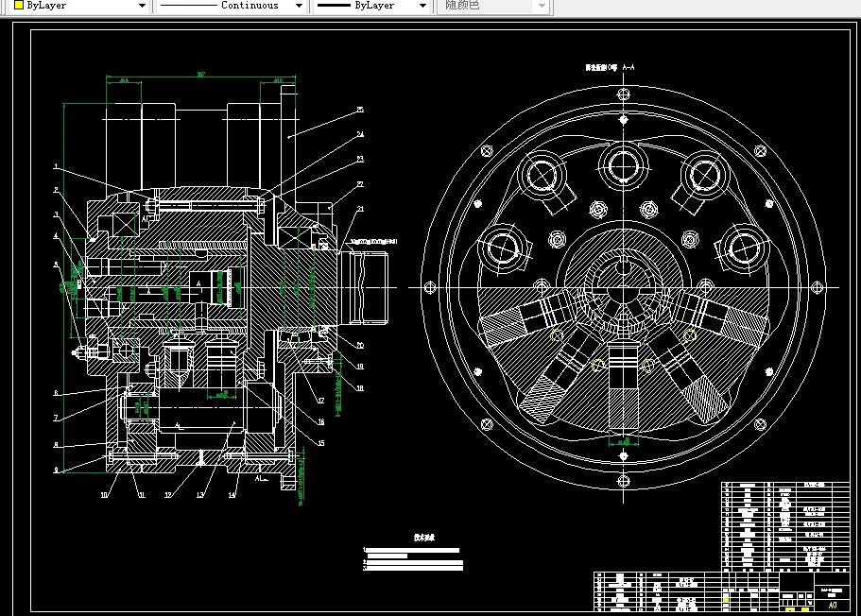The height and width of the screenshot is (616, 861).
Task: Select the 技术要求 technical requirements heading
Action: pos(424,538)
